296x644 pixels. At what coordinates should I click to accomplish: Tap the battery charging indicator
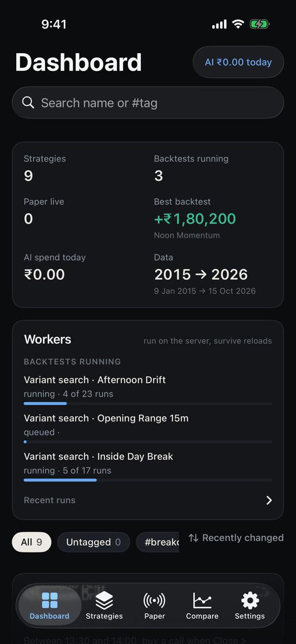259,24
